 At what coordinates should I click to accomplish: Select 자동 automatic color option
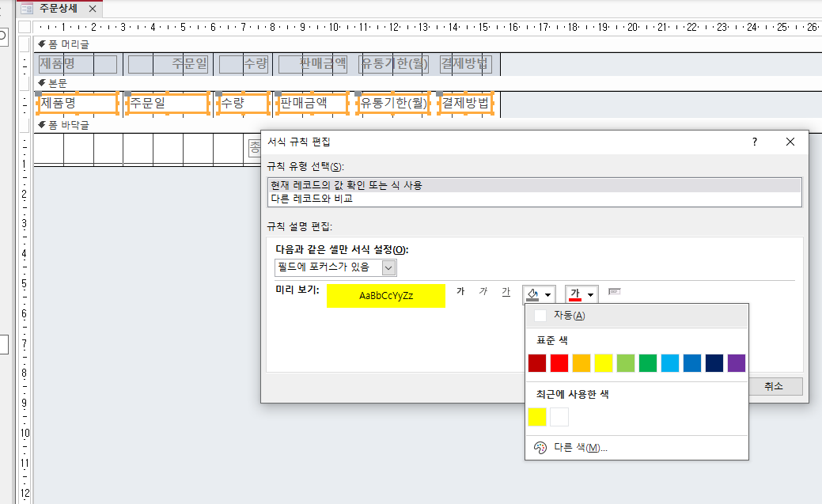[x=568, y=316]
